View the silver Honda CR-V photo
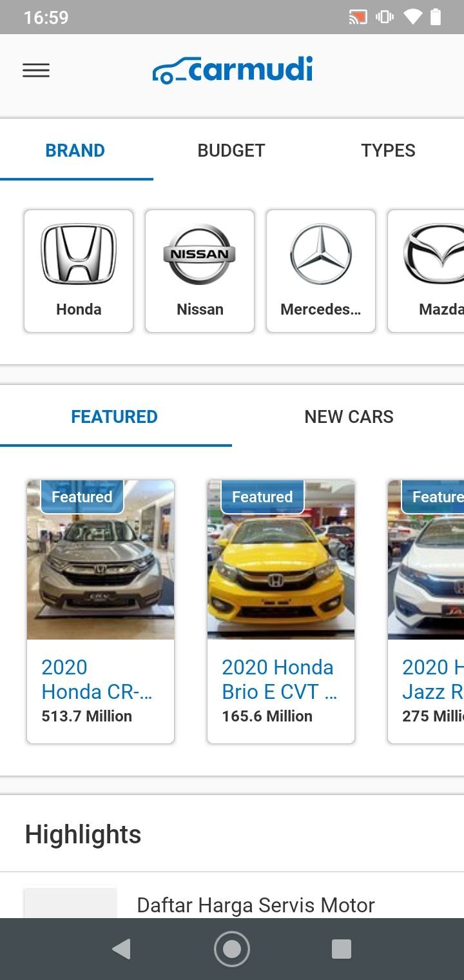Viewport: 464px width, 980px height. (101, 560)
